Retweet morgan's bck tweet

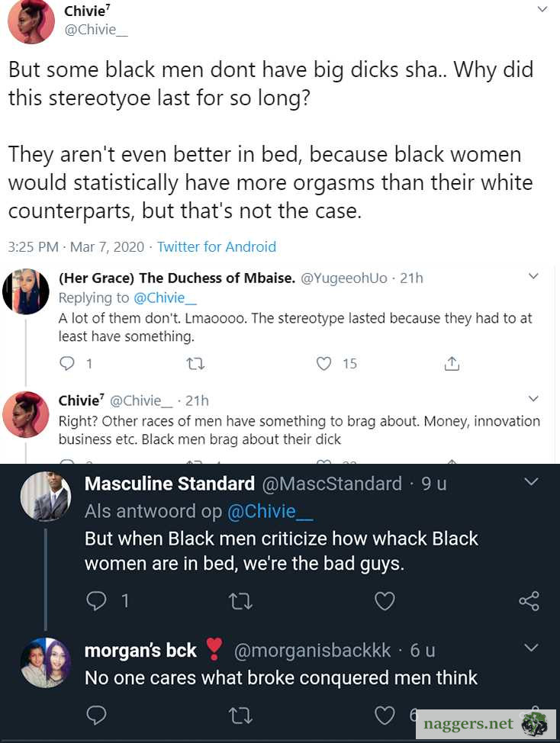[x=240, y=715]
